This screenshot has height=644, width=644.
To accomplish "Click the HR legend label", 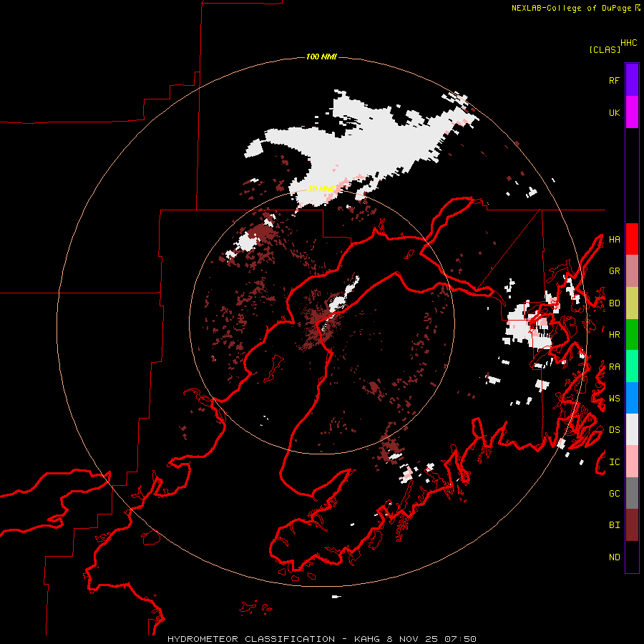I will (x=614, y=335).
